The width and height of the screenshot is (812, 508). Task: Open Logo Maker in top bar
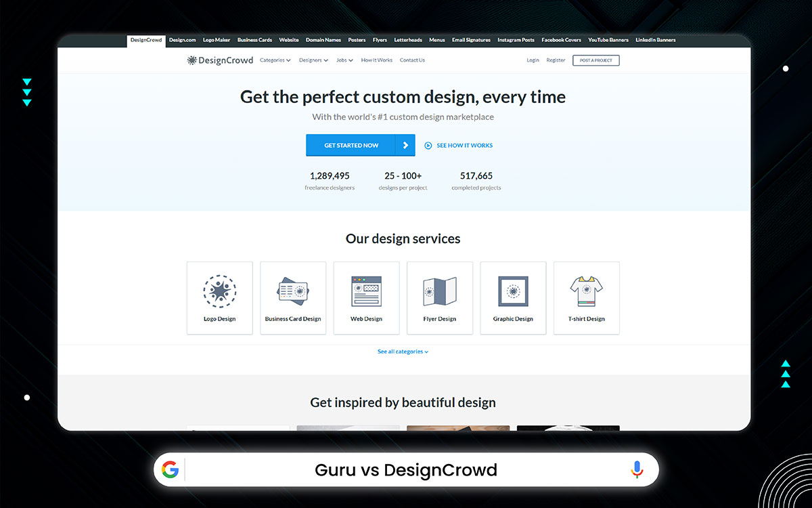click(x=217, y=40)
